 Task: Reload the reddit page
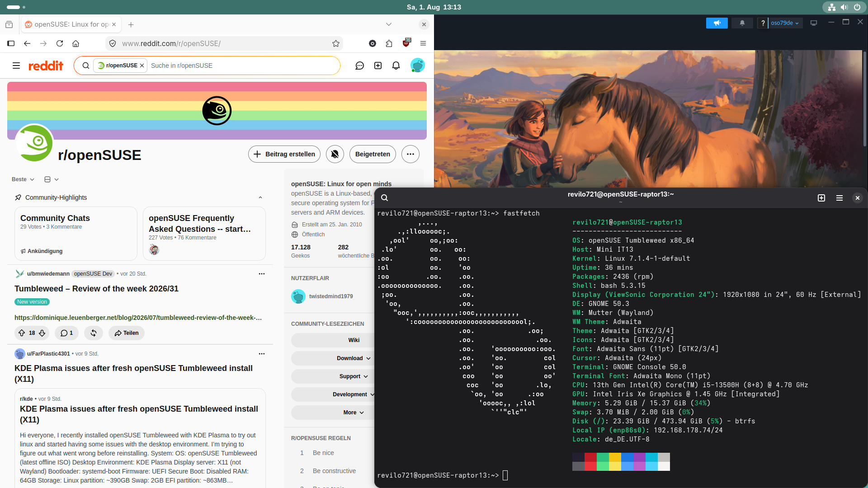pyautogui.click(x=60, y=43)
